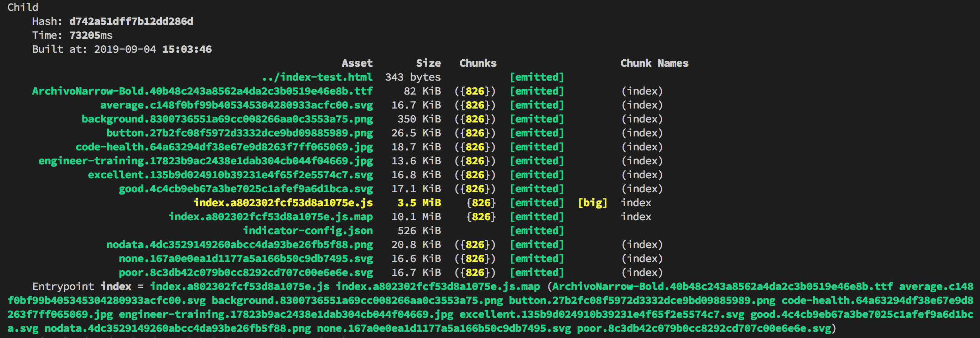980x338 pixels.
Task: Select the ArchivoNarrow-Bold ttf asset name
Action: click(202, 91)
